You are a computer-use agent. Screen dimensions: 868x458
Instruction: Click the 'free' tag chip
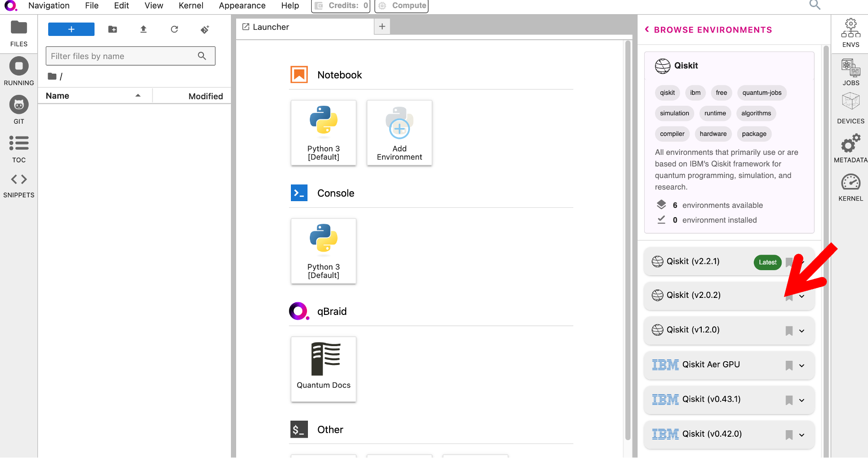(721, 93)
